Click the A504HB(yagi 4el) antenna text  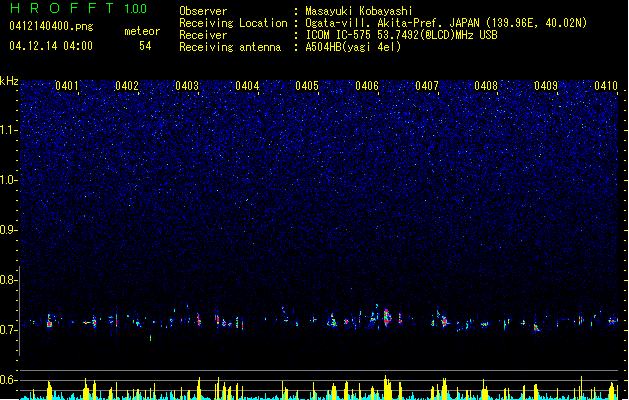point(353,47)
